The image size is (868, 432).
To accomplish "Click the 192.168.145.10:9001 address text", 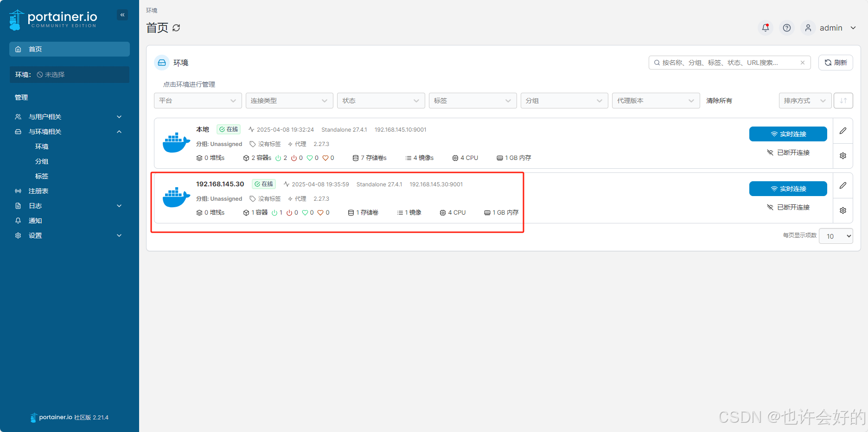I will 401,130.
